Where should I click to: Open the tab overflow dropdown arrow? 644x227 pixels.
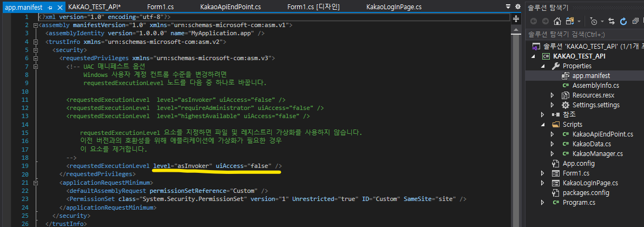pyautogui.click(x=509, y=7)
